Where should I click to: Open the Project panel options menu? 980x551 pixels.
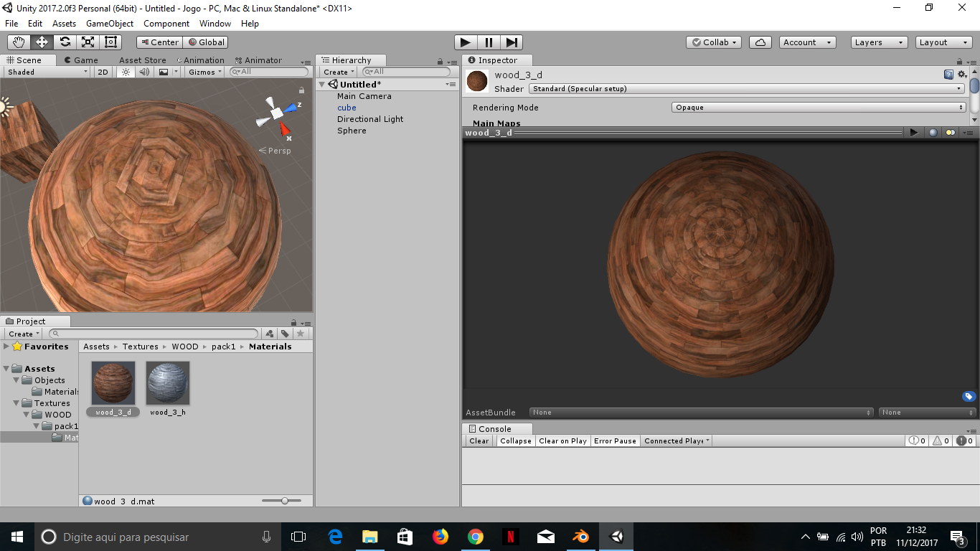[x=306, y=323]
